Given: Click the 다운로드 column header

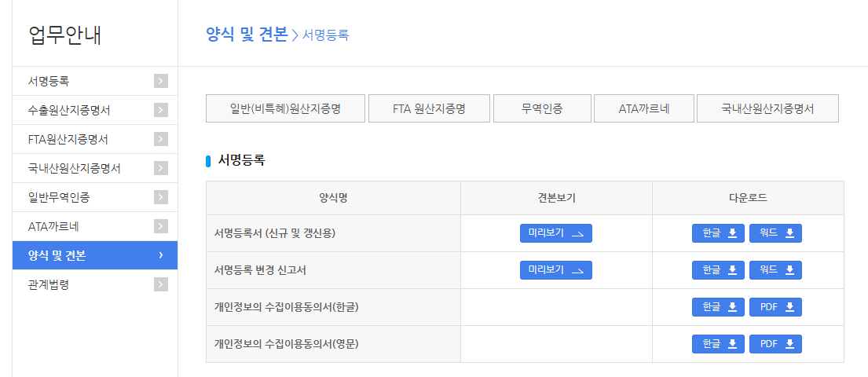Looking at the screenshot, I should (x=748, y=198).
